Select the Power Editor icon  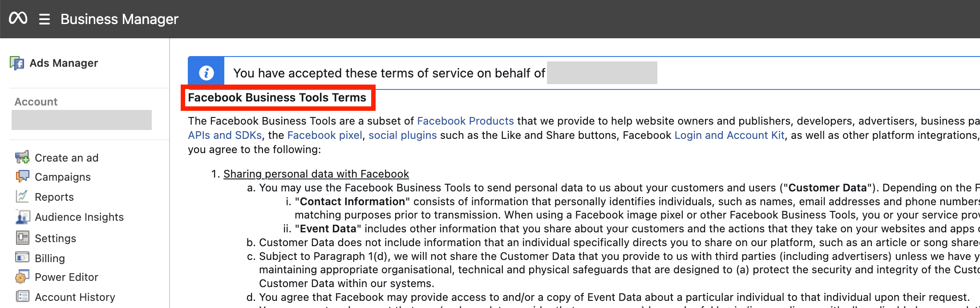pos(22,277)
